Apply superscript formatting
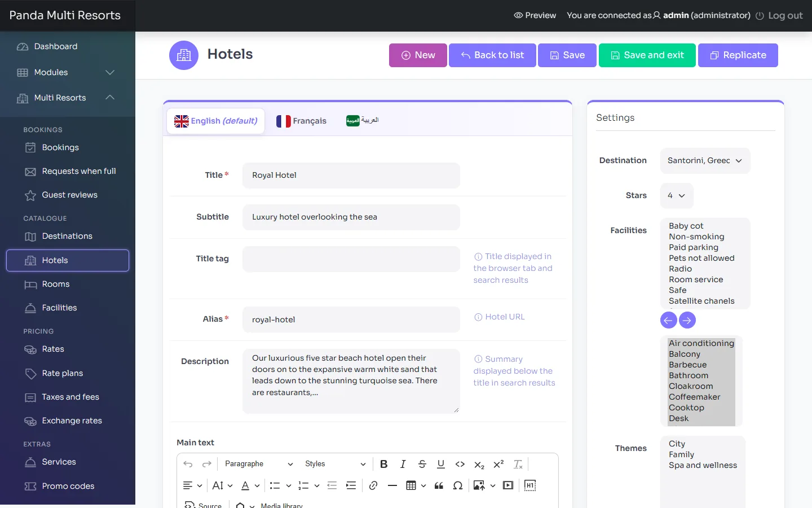The width and height of the screenshot is (812, 508). 498,464
